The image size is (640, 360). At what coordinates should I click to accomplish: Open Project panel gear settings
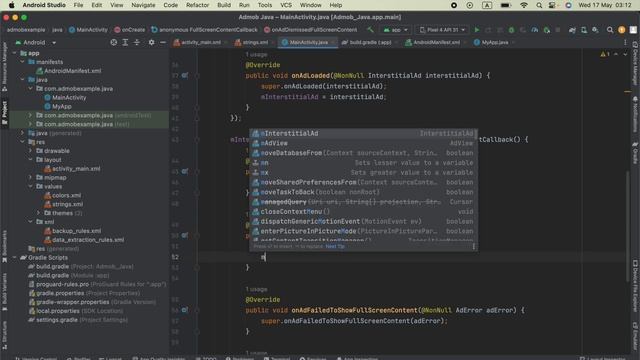click(151, 42)
